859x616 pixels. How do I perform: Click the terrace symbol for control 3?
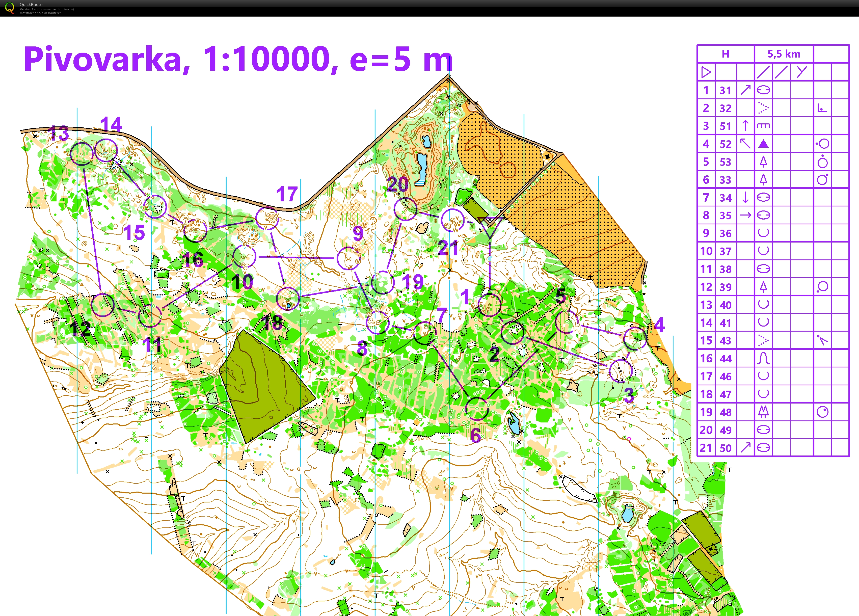pyautogui.click(x=763, y=126)
